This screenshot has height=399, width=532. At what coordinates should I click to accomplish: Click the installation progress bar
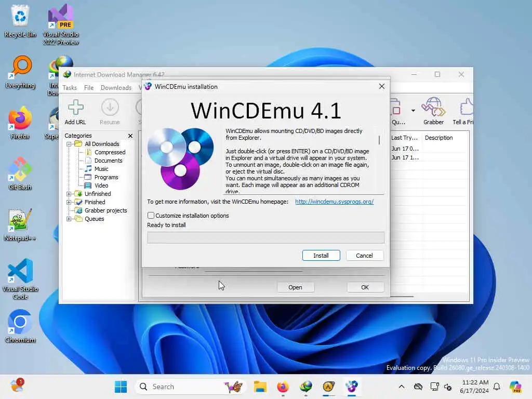265,237
